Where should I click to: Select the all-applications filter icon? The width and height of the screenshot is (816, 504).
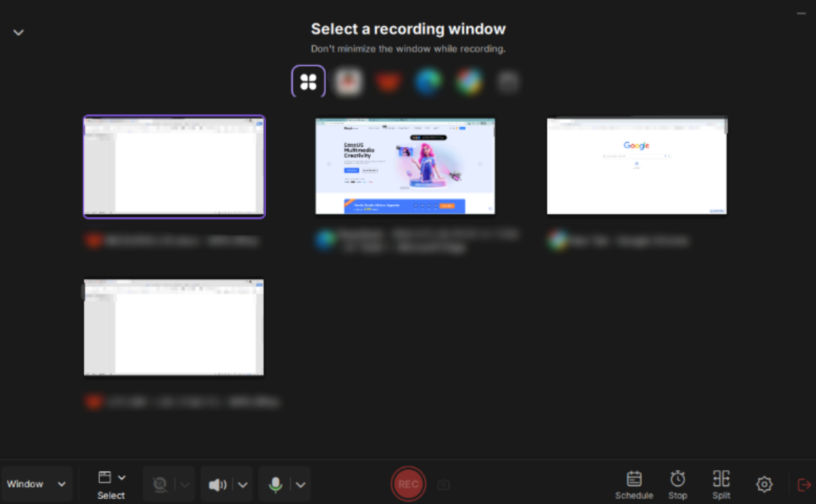308,82
